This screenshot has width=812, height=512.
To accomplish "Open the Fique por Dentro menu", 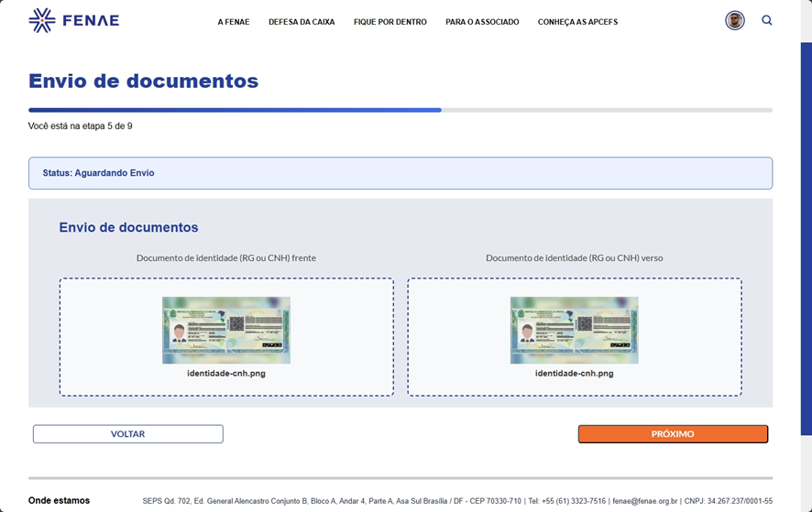I will click(390, 22).
